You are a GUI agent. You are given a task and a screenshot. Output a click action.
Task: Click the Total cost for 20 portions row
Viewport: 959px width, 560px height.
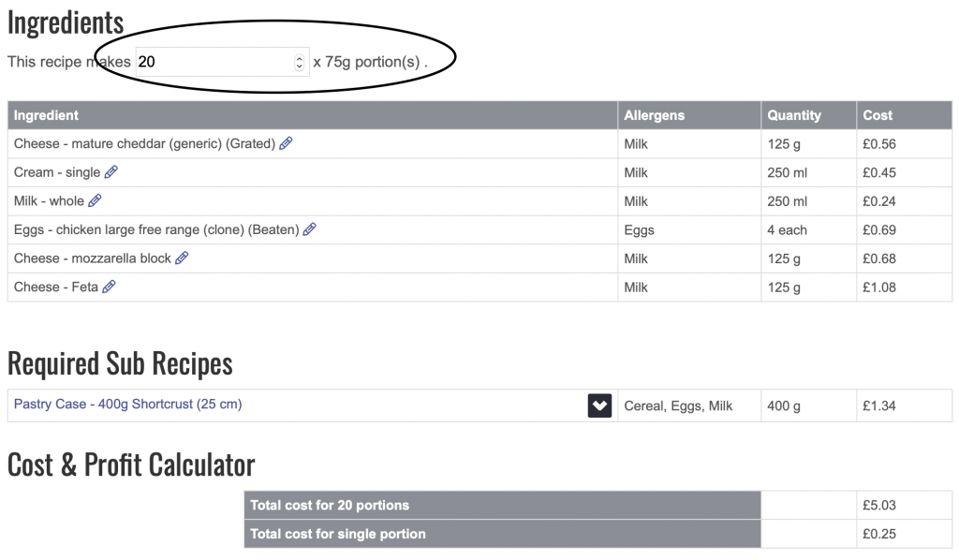598,506
